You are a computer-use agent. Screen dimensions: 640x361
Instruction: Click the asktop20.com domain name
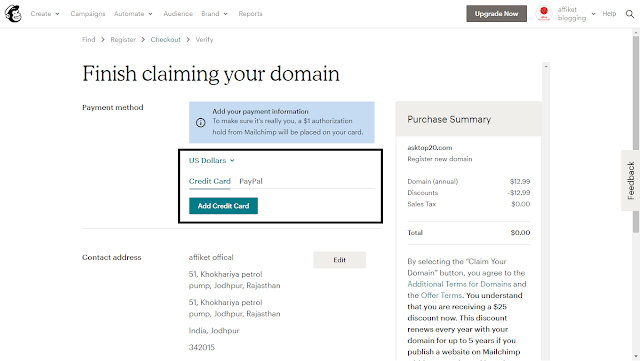tap(430, 148)
